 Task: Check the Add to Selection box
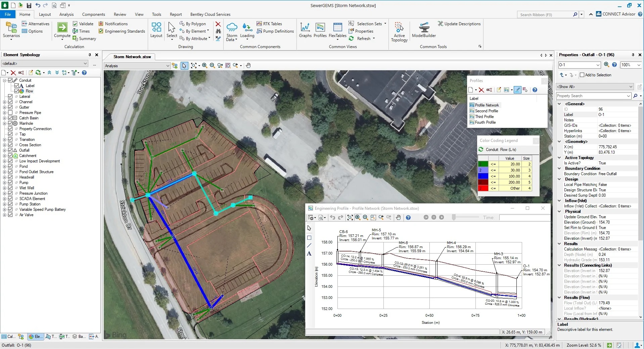click(582, 75)
